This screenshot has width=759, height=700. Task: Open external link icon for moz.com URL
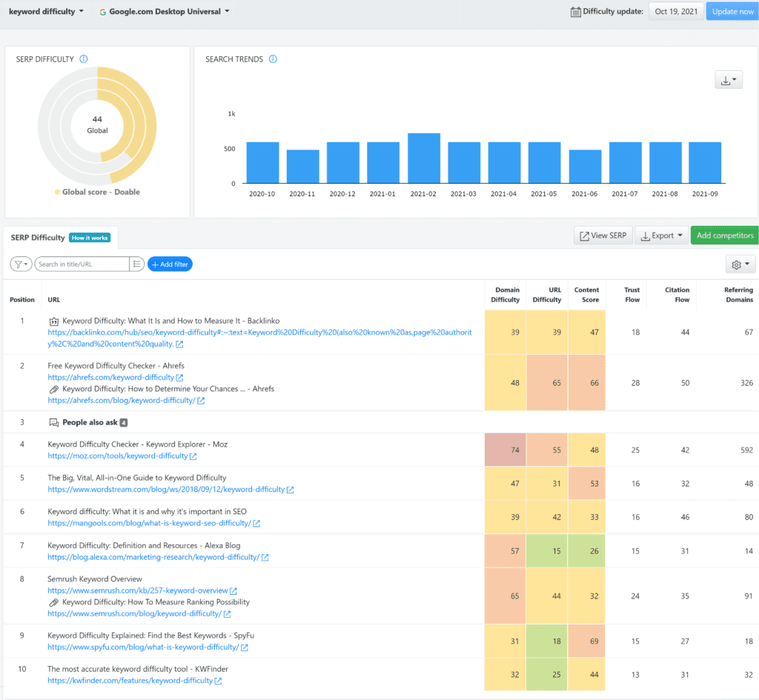(193, 456)
